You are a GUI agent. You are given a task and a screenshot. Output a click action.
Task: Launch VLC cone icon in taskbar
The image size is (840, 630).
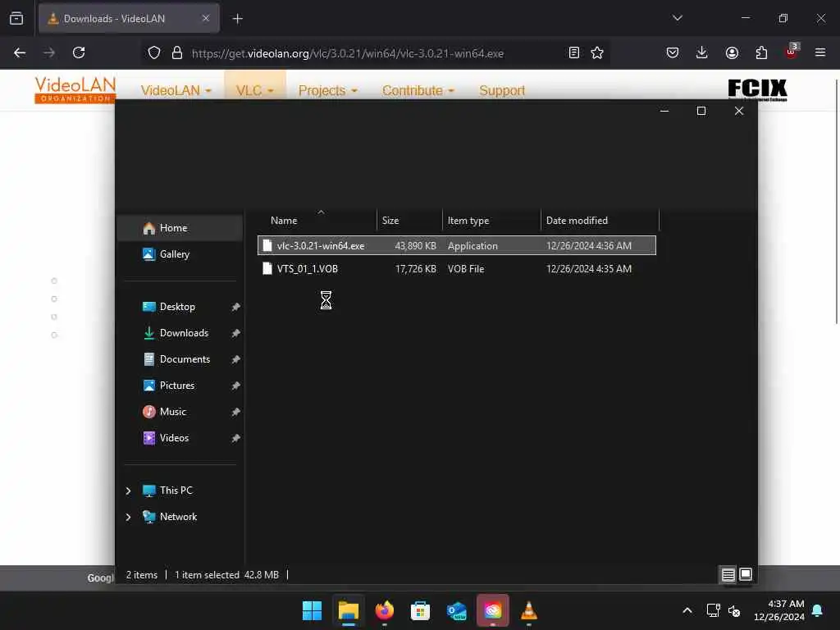pos(529,610)
